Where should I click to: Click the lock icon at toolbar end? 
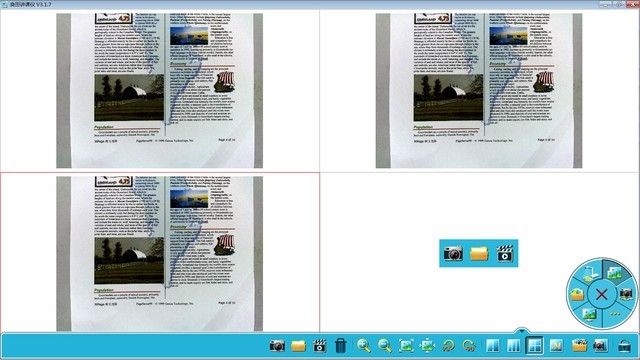pyautogui.click(x=624, y=346)
